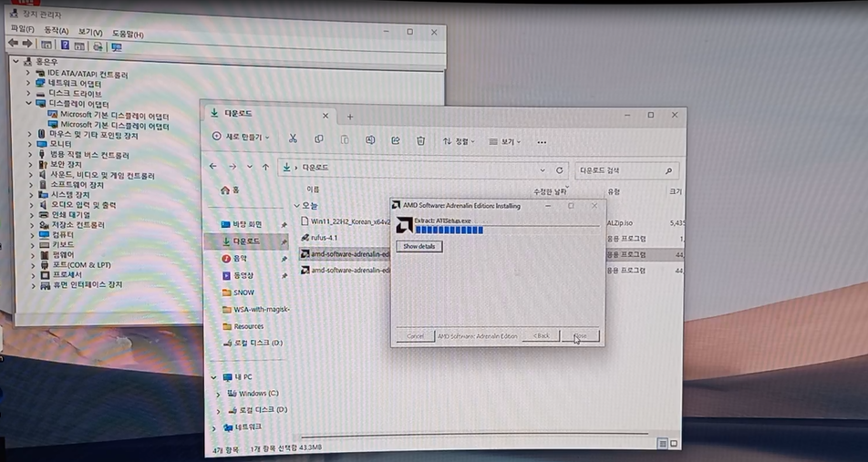Image resolution: width=868 pixels, height=462 pixels.
Task: Expand Windows (C:) under 내 PC
Action: [x=218, y=395]
